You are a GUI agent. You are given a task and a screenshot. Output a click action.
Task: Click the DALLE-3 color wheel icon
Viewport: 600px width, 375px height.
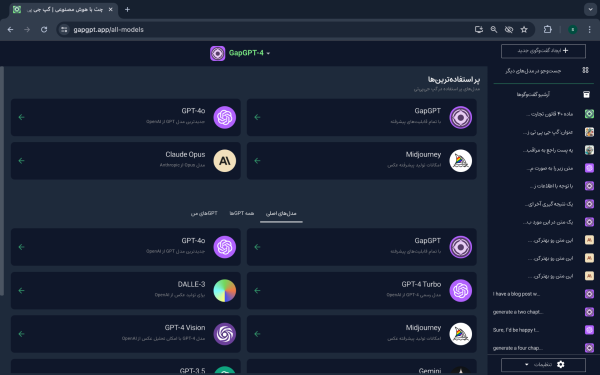click(225, 290)
